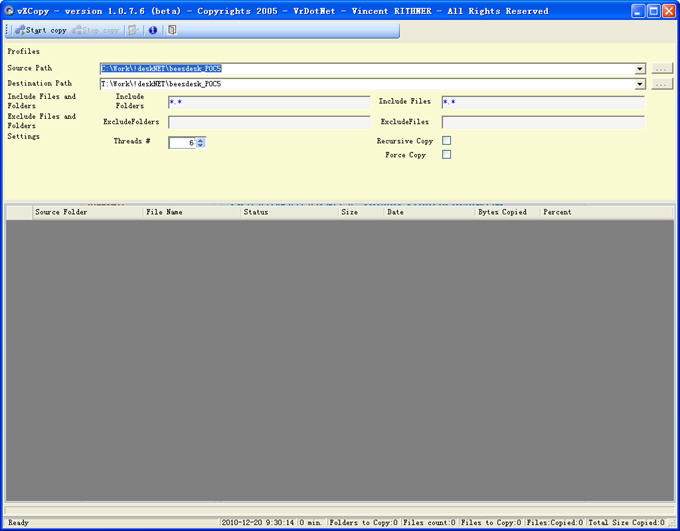This screenshot has height=531, width=680.
Task: Increase the Threads count with up arrow
Action: 200,140
